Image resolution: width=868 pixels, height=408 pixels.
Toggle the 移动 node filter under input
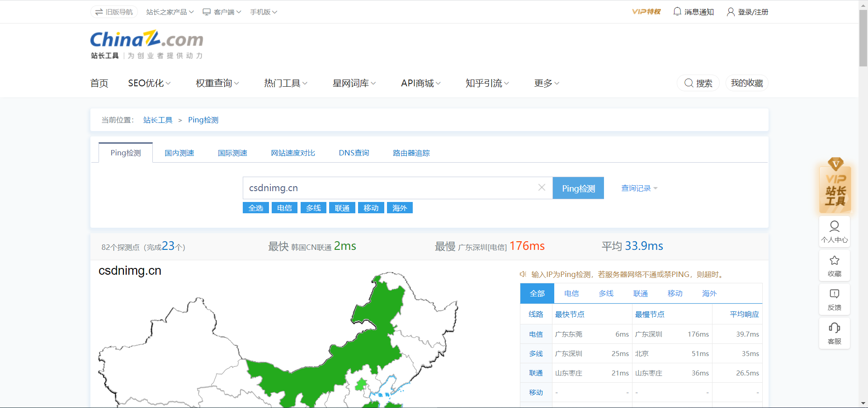click(x=371, y=208)
